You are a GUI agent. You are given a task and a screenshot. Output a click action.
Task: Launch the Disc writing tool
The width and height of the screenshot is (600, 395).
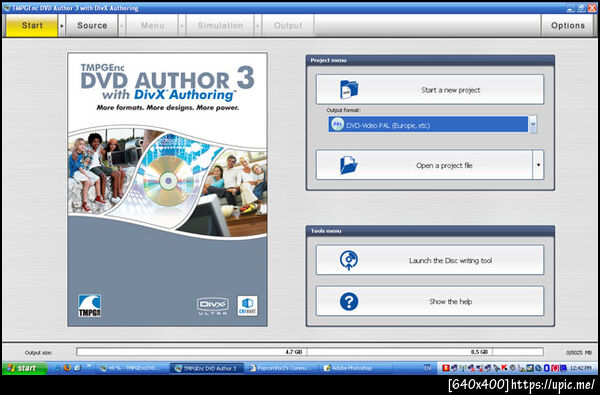430,260
